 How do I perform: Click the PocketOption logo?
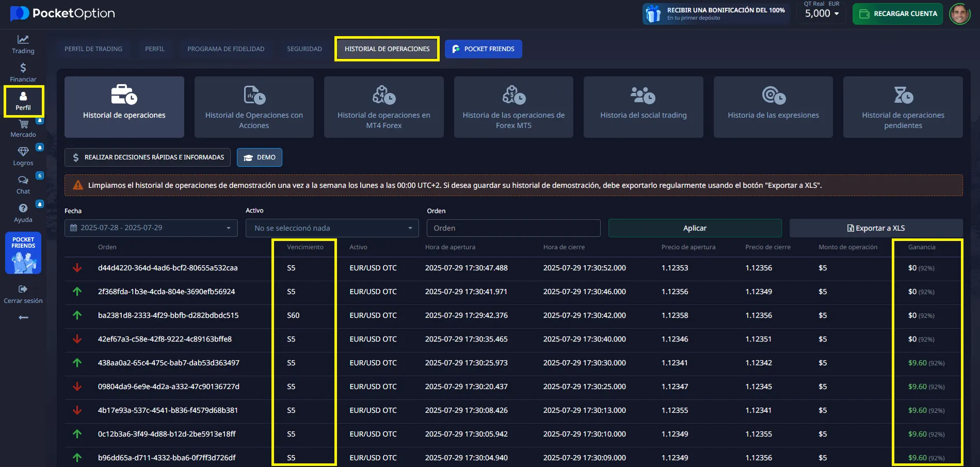click(x=62, y=13)
